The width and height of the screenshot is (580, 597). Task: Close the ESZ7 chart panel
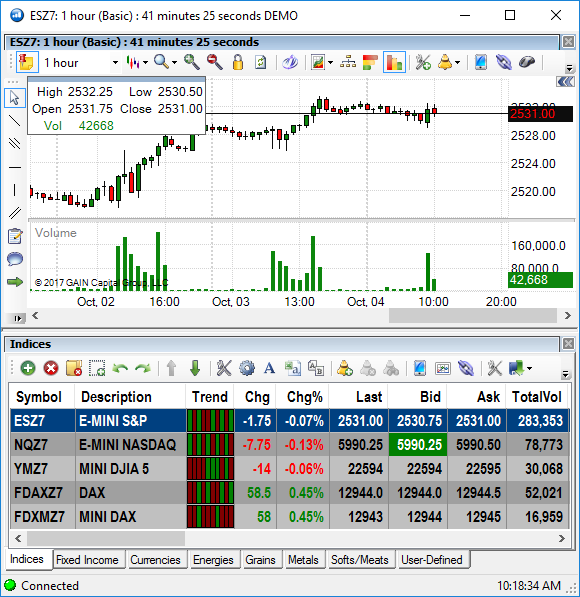click(x=568, y=42)
